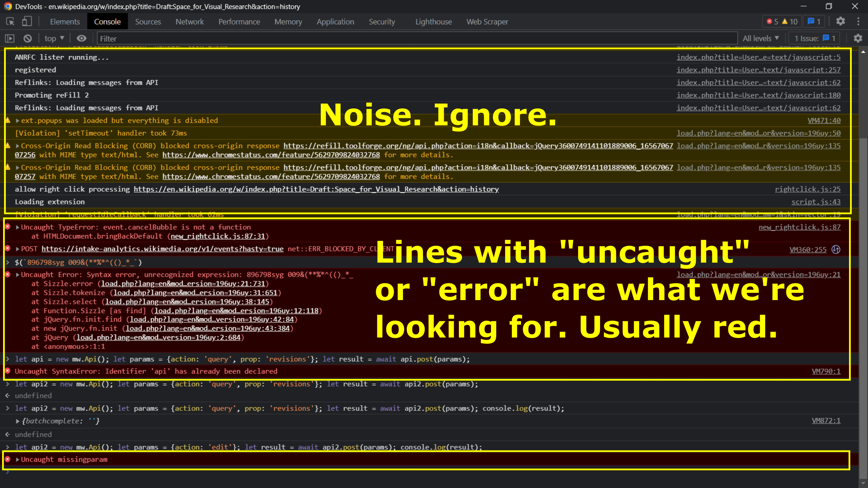Open the VM872:1 source link
The image size is (868, 488).
826,421
